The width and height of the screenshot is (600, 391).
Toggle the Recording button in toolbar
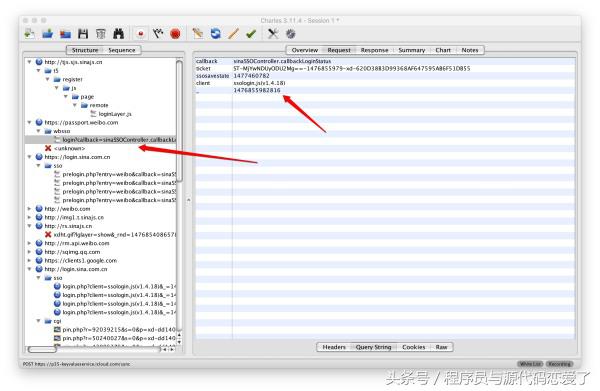click(140, 34)
